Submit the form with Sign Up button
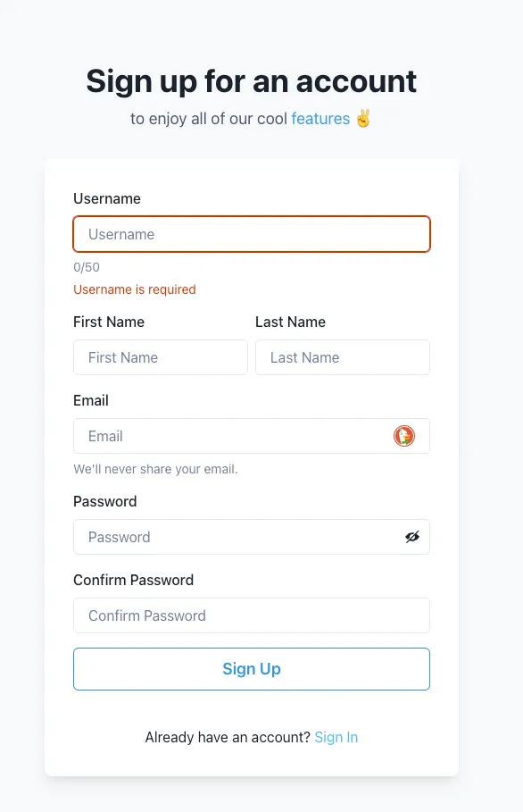Image resolution: width=523 pixels, height=812 pixels. coord(252,669)
